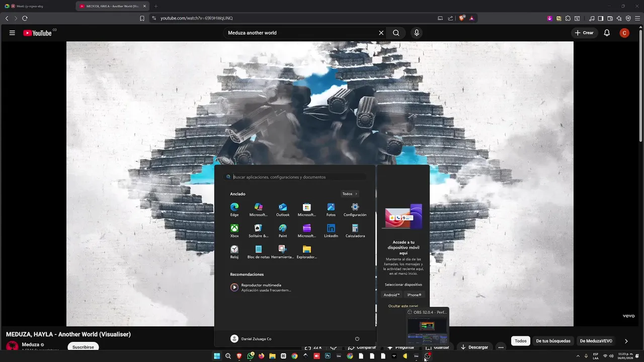This screenshot has height=362, width=644.
Task: Open the Meduza channel name link
Action: click(31, 344)
